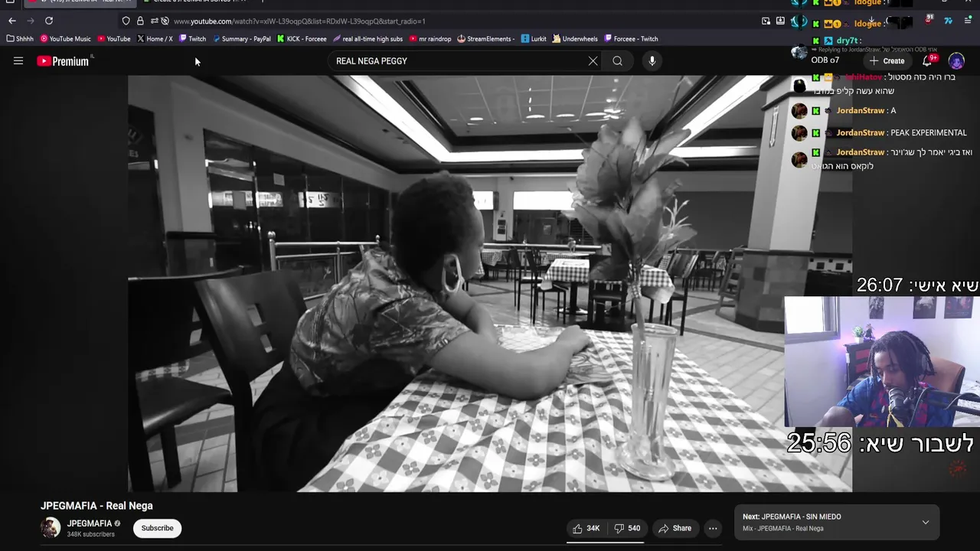Image resolution: width=980 pixels, height=551 pixels.
Task: Open the mr raindrop bookmark
Action: 430,39
